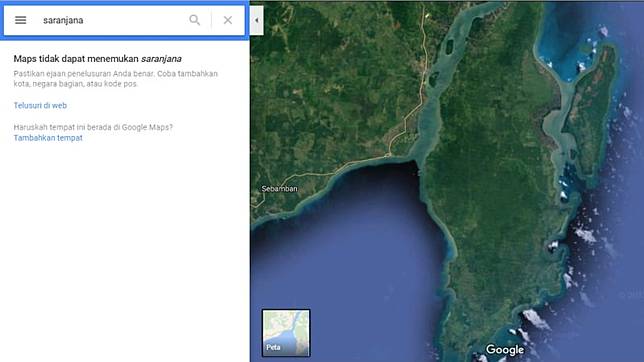Clear the search with the X icon
This screenshot has height=362, width=644.
point(228,20)
